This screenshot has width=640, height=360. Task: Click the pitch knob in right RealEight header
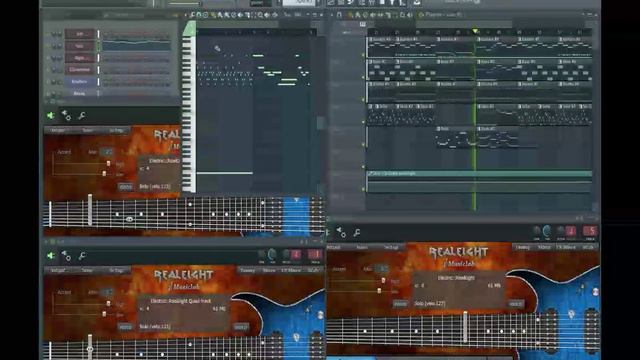click(561, 231)
